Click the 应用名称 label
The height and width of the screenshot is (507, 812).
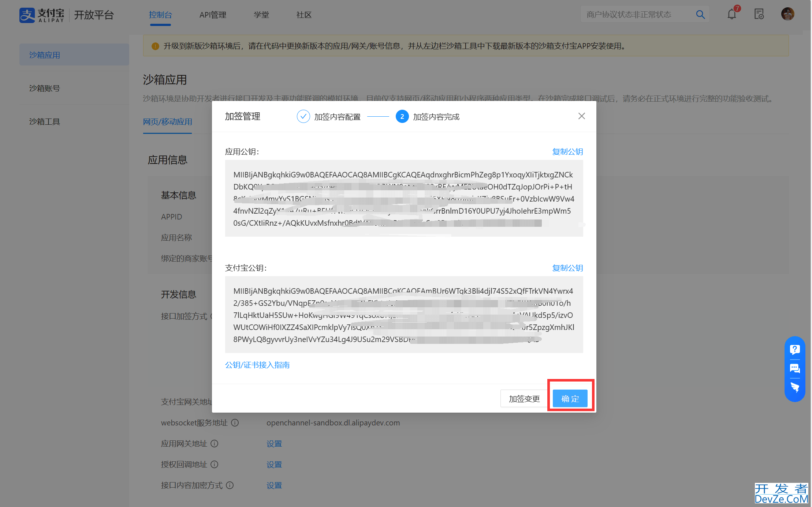point(176,238)
